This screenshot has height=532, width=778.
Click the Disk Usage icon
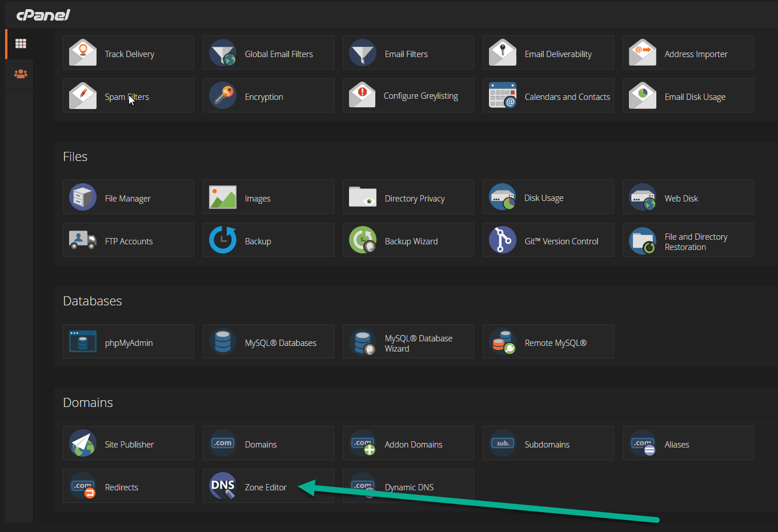503,198
